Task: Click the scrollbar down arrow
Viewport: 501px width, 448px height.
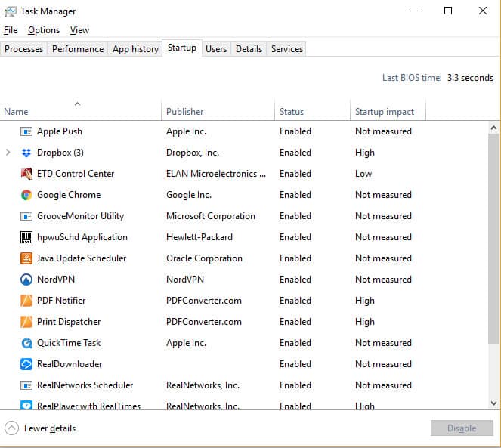Action: tap(493, 403)
